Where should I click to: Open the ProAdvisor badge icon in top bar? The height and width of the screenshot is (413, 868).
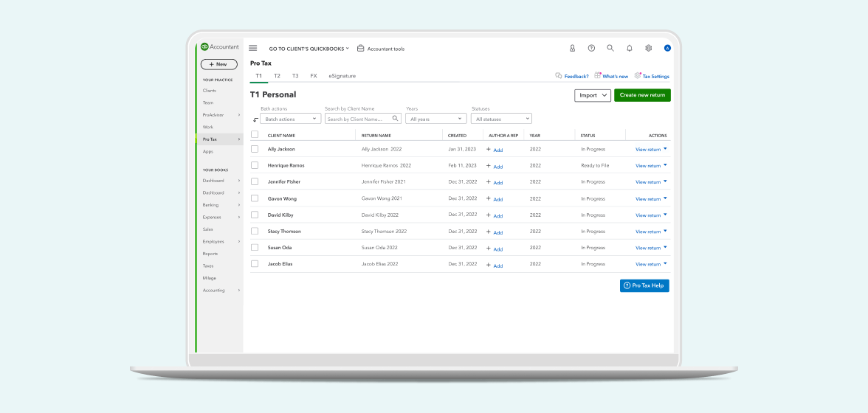pos(573,48)
